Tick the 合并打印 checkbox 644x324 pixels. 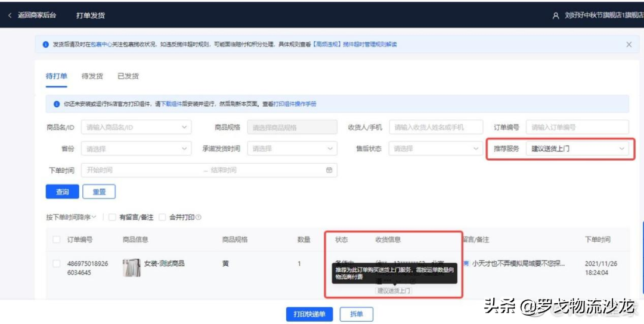(162, 217)
